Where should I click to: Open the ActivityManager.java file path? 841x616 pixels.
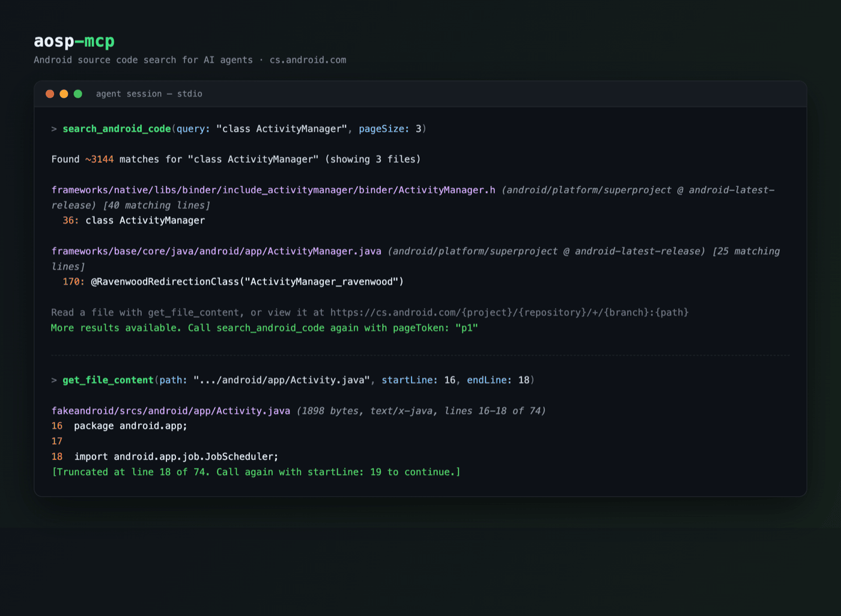point(216,252)
